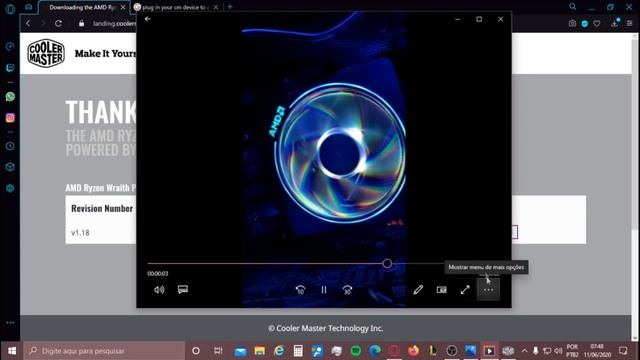Enter full screen in video player
The height and width of the screenshot is (360, 640).
tap(465, 290)
